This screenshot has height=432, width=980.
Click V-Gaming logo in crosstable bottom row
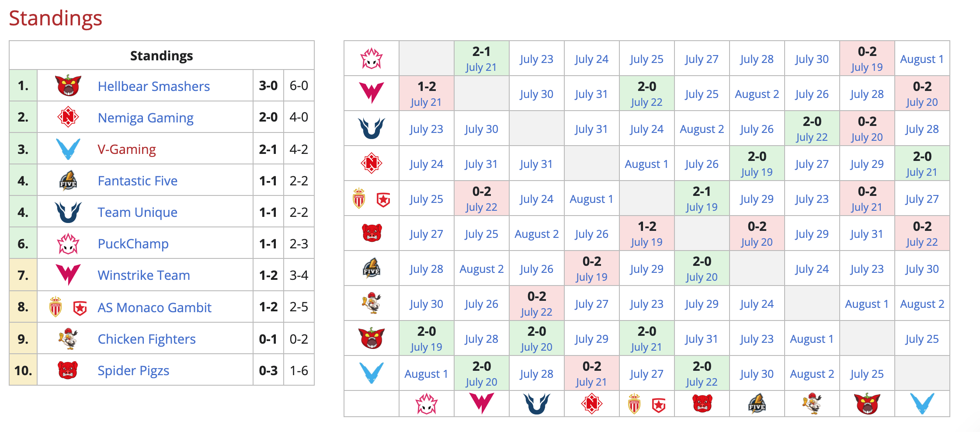click(x=922, y=403)
